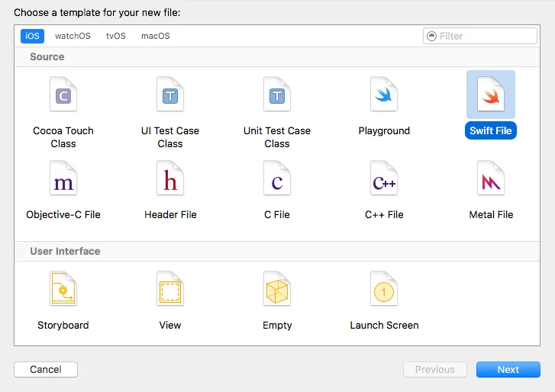The image size is (555, 392).
Task: Select the Metal File template icon
Action: click(x=491, y=178)
